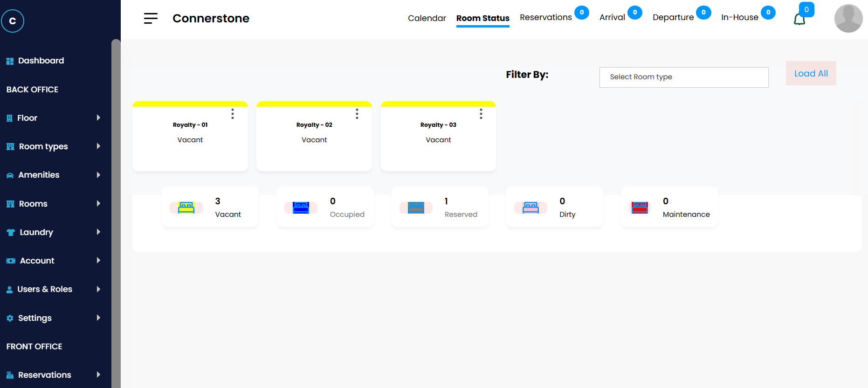The height and width of the screenshot is (388, 868).
Task: Open the notifications bell
Action: pyautogui.click(x=799, y=20)
